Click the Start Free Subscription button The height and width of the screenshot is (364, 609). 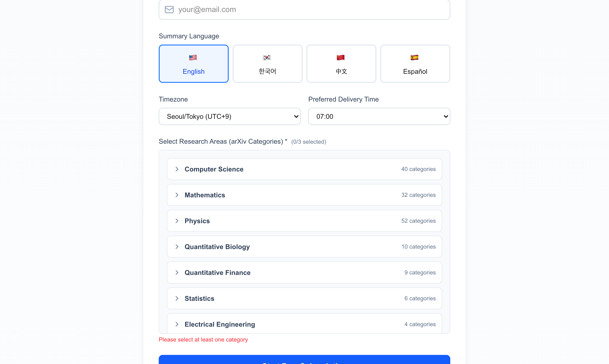pos(304,361)
